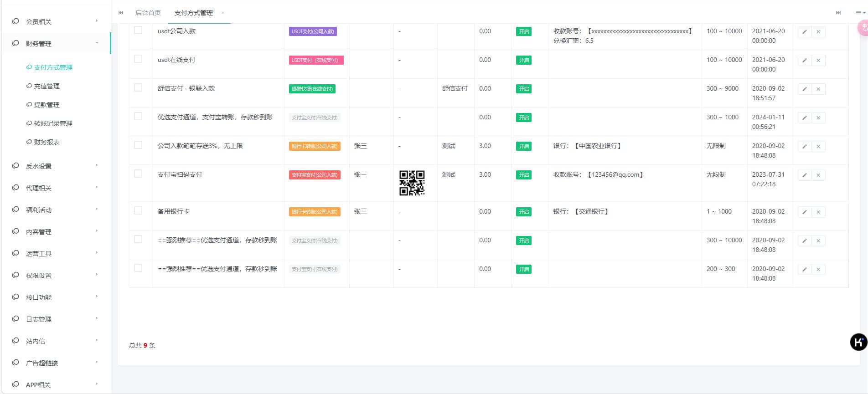Click edit pencil for 备用银行卡 row
Image resolution: width=868 pixels, height=394 pixels.
pyautogui.click(x=804, y=212)
